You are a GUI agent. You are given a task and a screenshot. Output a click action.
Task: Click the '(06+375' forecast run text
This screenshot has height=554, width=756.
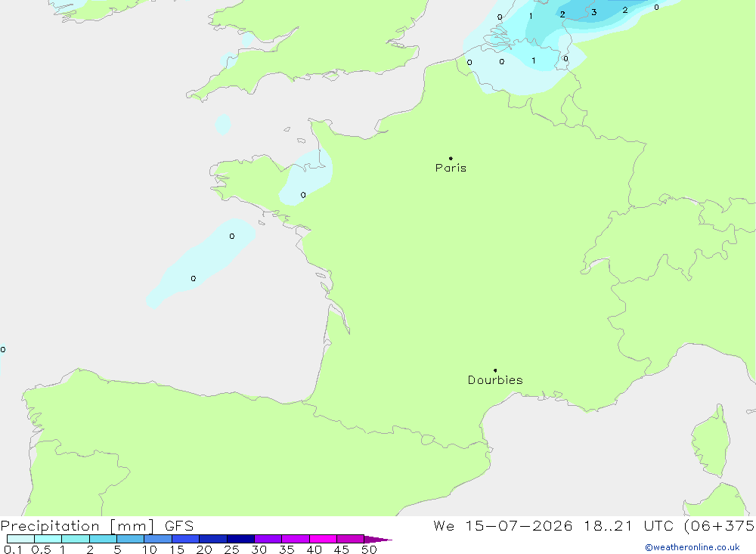pos(719,525)
